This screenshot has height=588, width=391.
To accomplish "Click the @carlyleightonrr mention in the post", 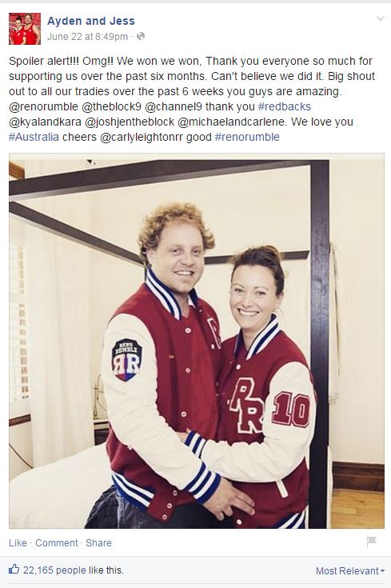I will [x=142, y=137].
